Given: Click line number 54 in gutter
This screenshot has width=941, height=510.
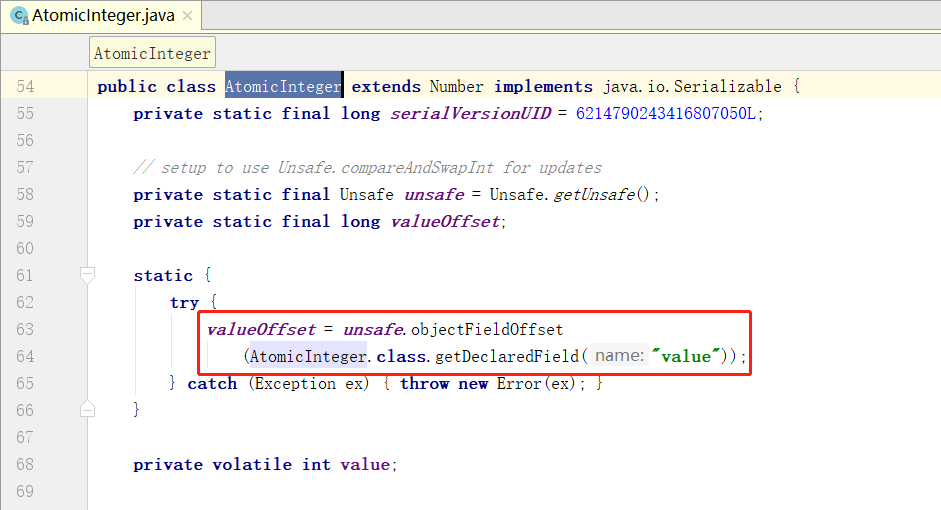Looking at the screenshot, I should click(25, 86).
